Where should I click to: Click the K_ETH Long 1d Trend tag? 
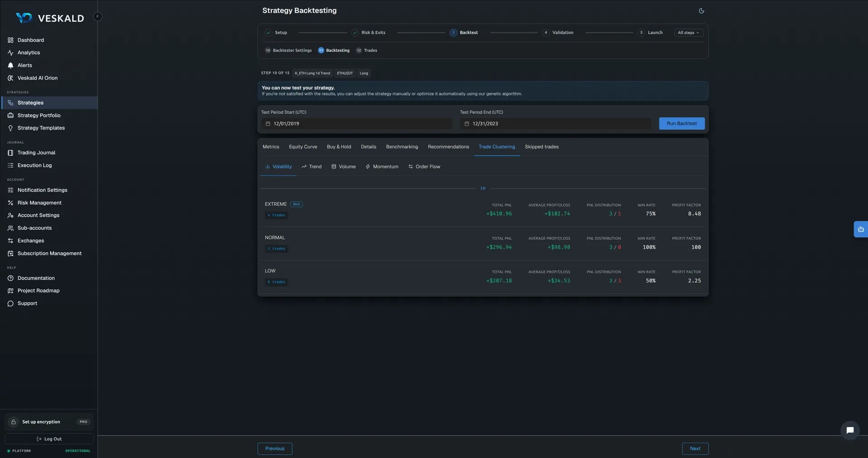tap(312, 73)
